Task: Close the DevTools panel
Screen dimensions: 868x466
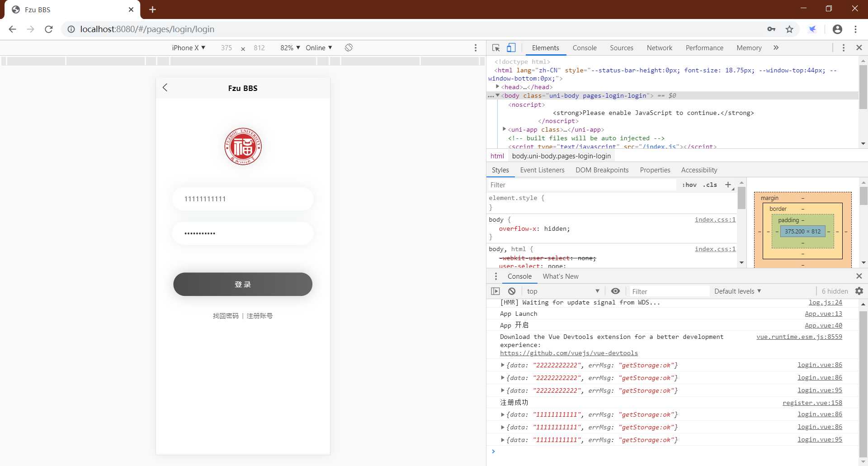Action: click(859, 48)
